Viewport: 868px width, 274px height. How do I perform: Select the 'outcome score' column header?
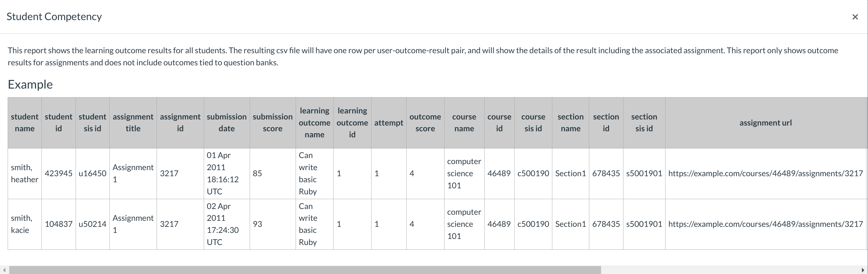(x=425, y=123)
